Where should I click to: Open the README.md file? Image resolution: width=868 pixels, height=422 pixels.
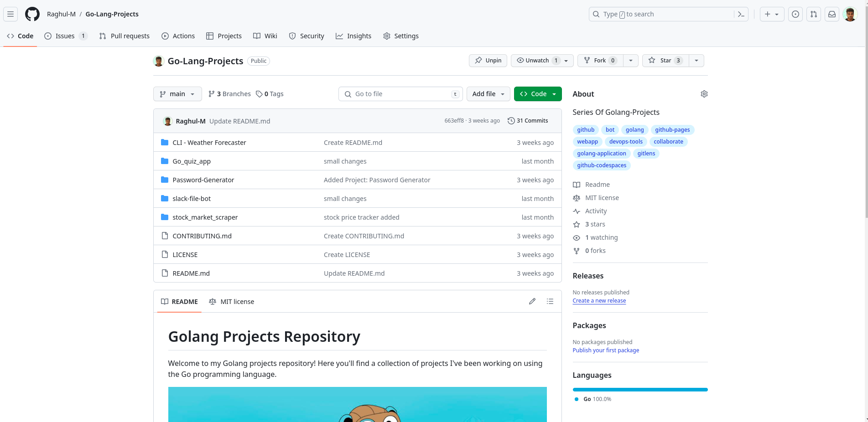[x=191, y=273]
